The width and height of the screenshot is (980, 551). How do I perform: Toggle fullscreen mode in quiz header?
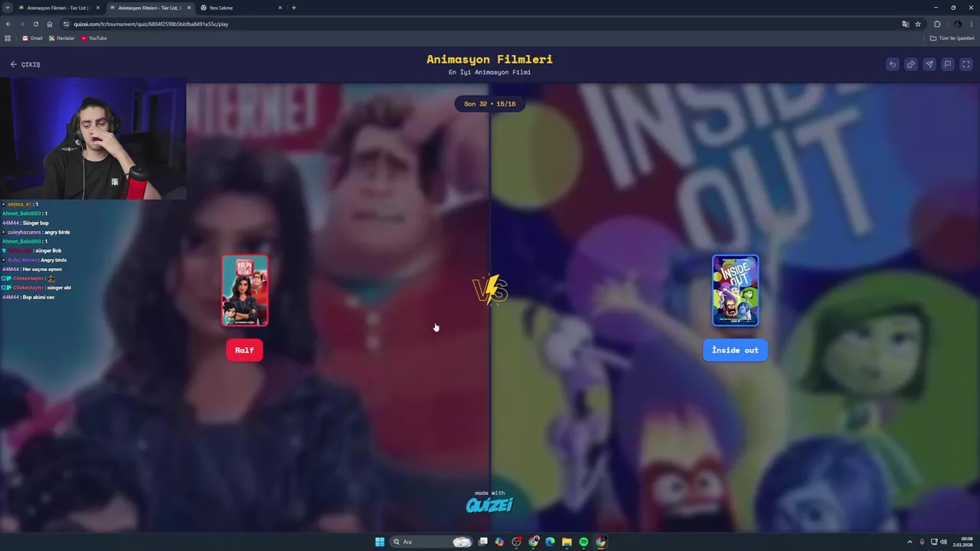coord(966,64)
